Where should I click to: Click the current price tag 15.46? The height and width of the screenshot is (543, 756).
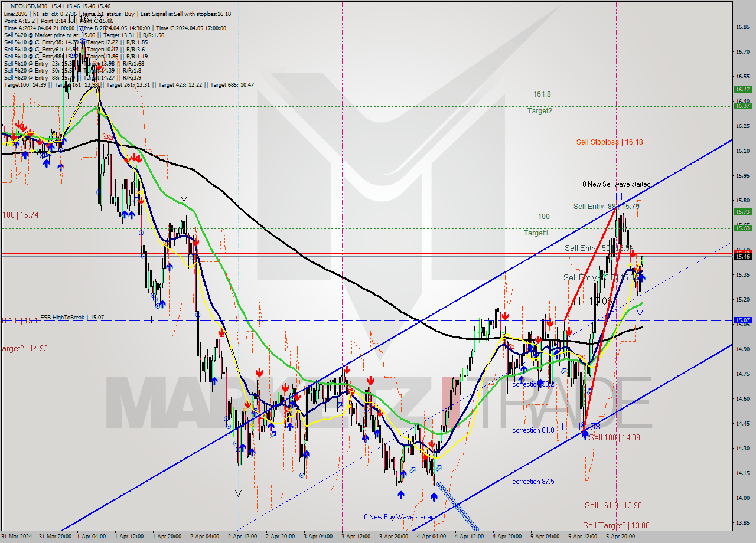tap(742, 256)
